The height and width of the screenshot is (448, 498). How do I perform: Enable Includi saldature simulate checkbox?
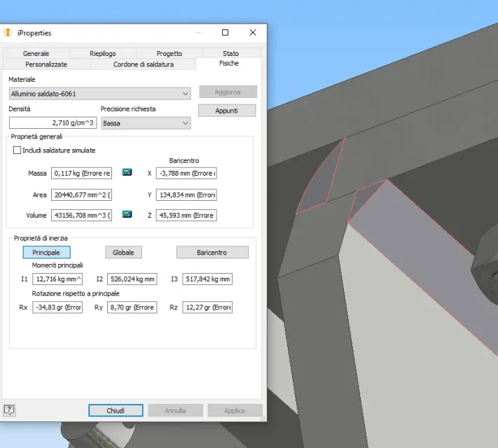click(17, 150)
